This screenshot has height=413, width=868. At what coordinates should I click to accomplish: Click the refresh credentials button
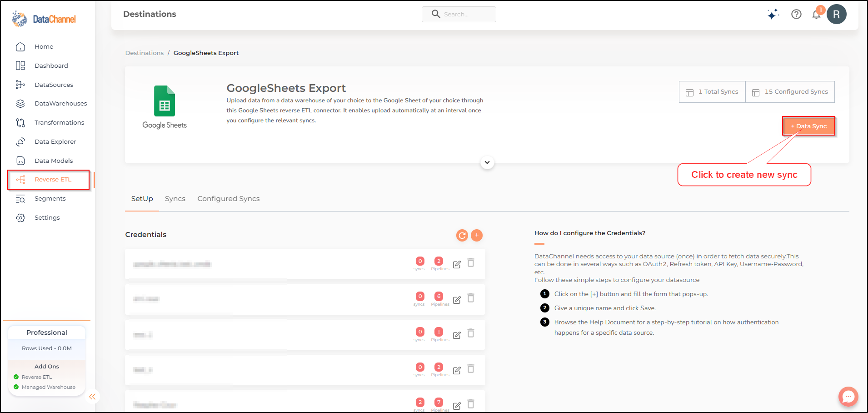tap(462, 235)
